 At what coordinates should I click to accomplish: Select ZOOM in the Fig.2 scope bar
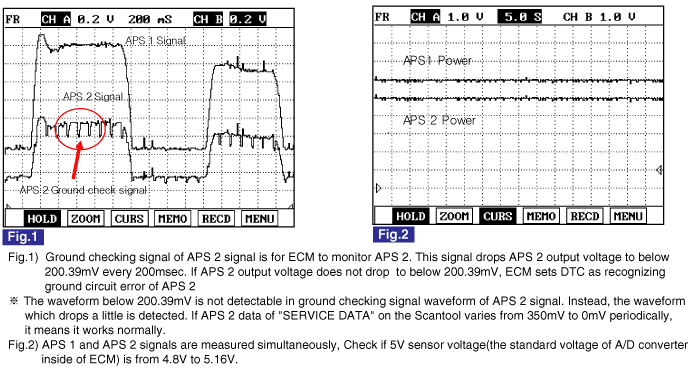(454, 216)
